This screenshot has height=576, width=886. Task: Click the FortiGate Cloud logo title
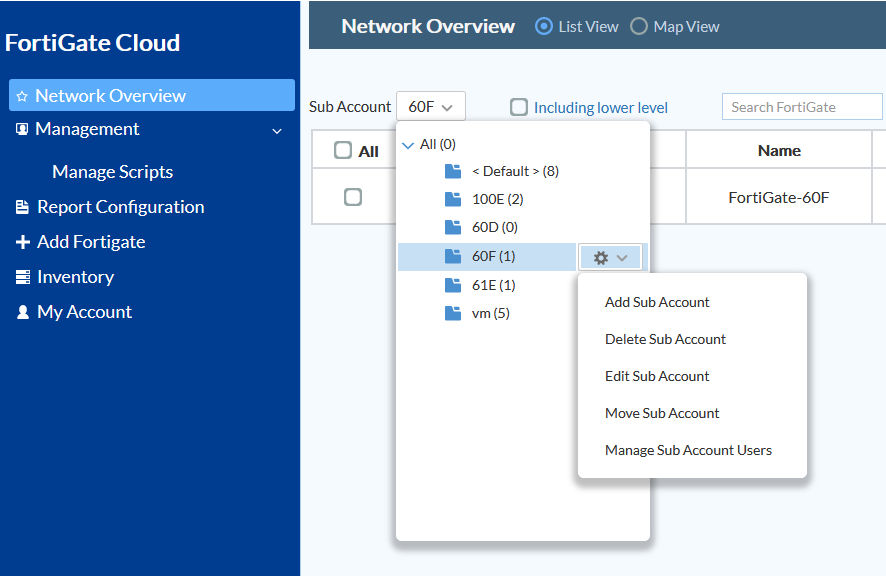coord(92,43)
